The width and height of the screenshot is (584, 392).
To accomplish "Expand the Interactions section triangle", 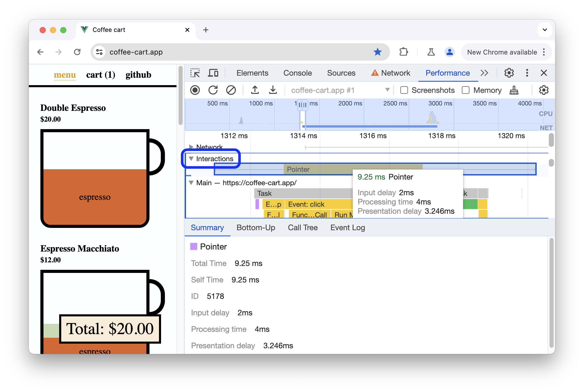I will click(191, 158).
